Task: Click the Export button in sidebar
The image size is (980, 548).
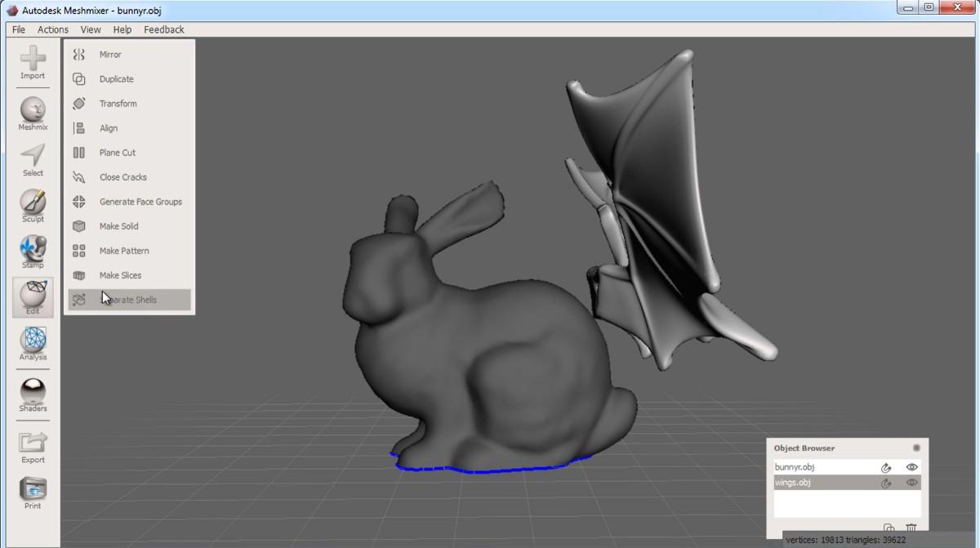Action: point(33,447)
